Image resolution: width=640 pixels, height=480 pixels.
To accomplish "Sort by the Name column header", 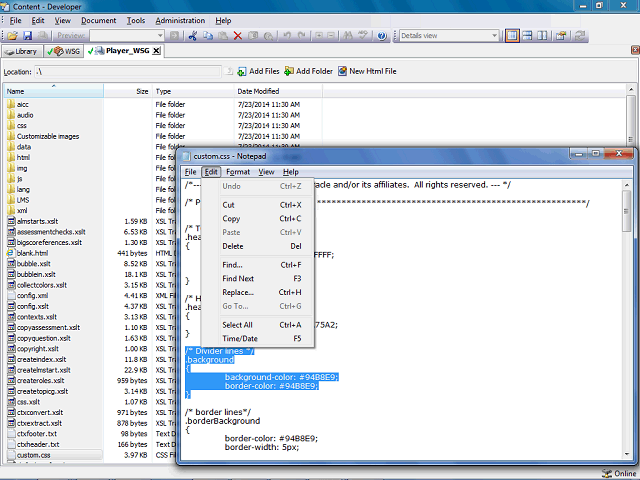I will (x=53, y=91).
